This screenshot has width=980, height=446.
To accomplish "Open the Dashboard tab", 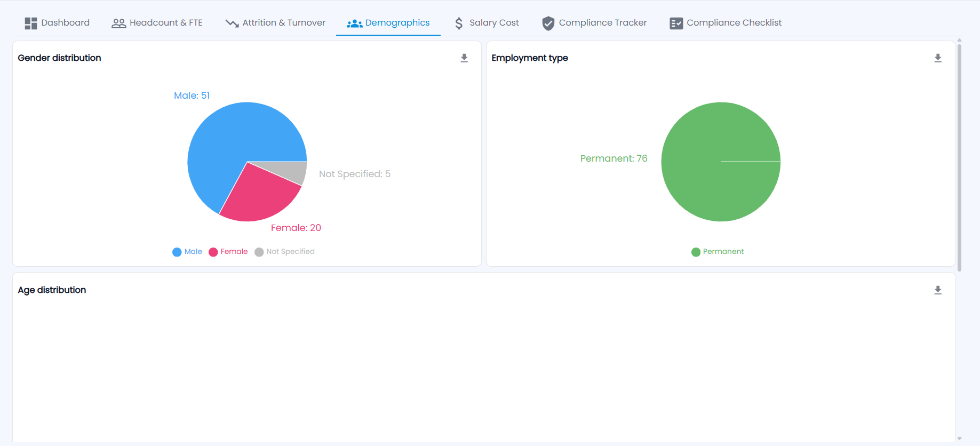I will tap(57, 23).
